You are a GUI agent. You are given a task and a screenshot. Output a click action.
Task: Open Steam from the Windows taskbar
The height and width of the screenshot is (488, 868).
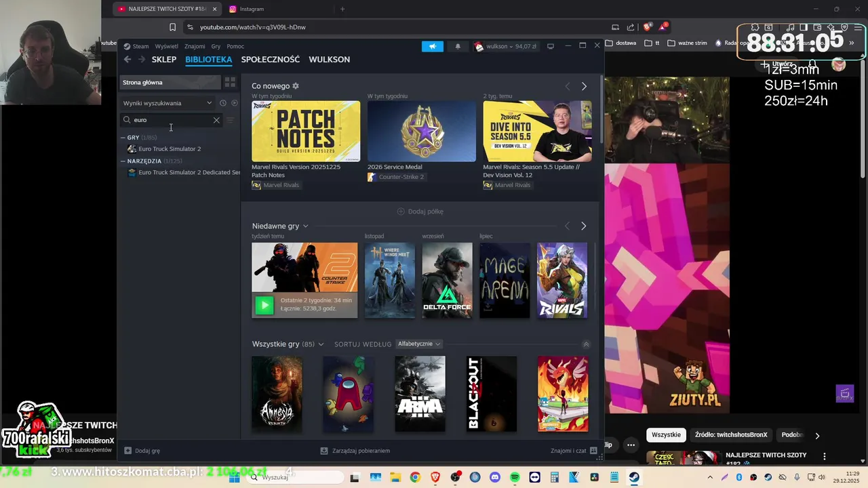pyautogui.click(x=634, y=477)
